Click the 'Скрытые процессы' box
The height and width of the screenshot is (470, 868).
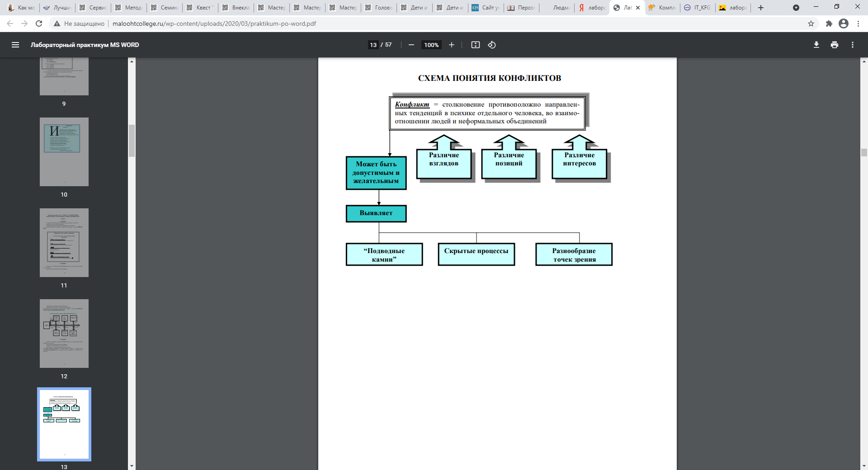[x=476, y=254]
